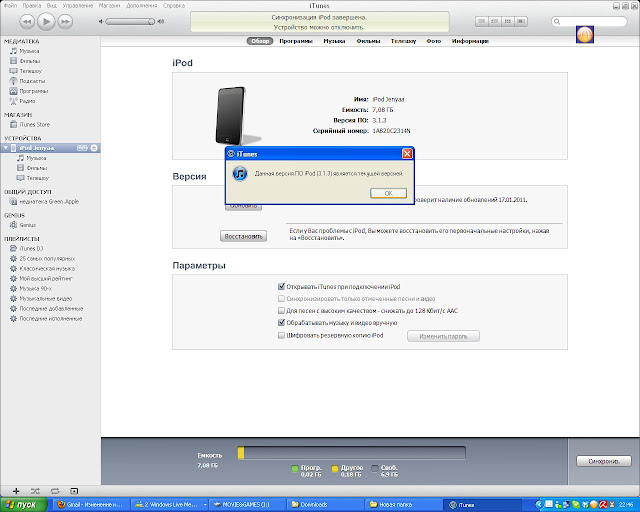Open Программы in the library sidebar
The image size is (640, 512).
coord(33,91)
